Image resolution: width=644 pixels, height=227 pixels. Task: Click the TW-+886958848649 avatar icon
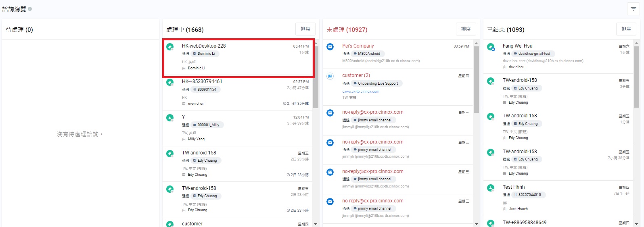point(491,223)
